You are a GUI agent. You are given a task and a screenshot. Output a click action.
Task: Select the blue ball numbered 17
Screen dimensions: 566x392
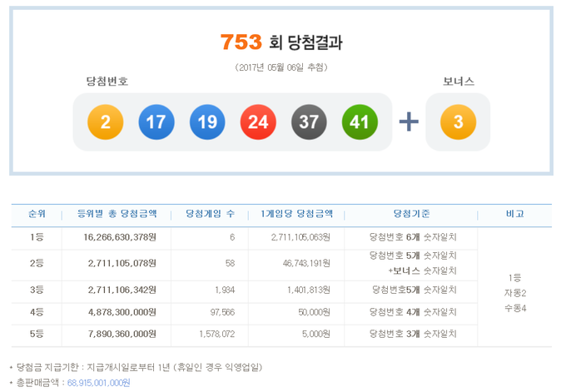pyautogui.click(x=156, y=122)
